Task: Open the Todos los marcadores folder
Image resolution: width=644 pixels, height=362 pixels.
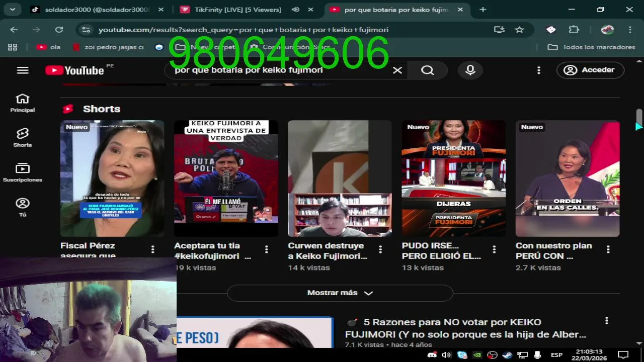Action: coord(591,47)
